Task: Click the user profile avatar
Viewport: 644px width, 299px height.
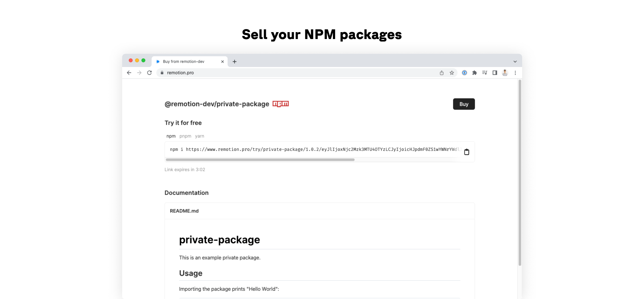Action: click(x=505, y=73)
